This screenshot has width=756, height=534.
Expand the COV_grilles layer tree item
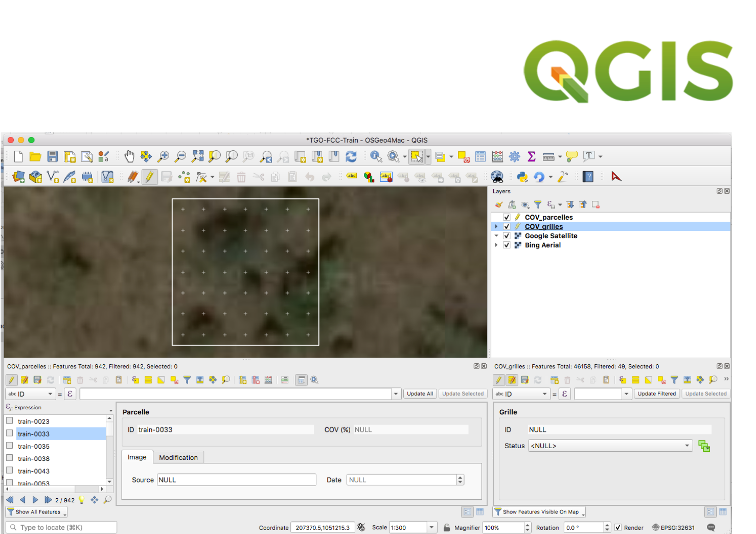[496, 226]
